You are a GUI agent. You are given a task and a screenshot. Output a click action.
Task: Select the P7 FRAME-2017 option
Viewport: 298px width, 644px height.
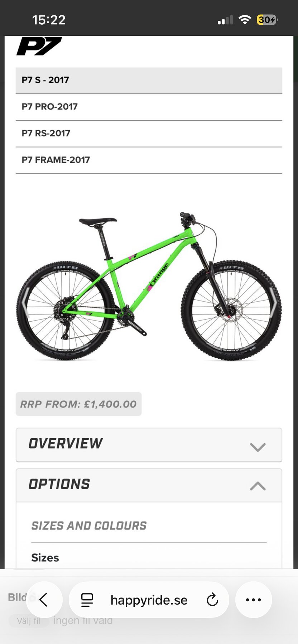149,160
